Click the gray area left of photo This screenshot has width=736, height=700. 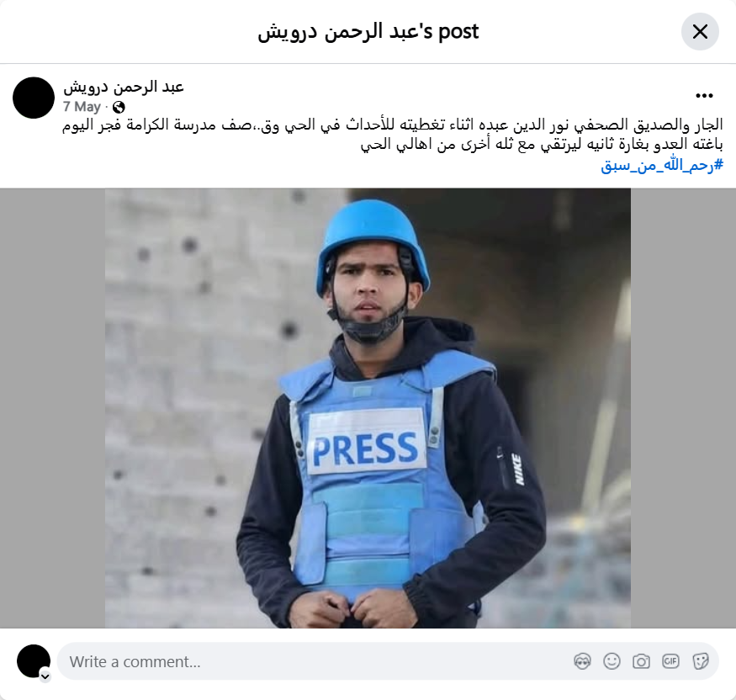click(52, 408)
